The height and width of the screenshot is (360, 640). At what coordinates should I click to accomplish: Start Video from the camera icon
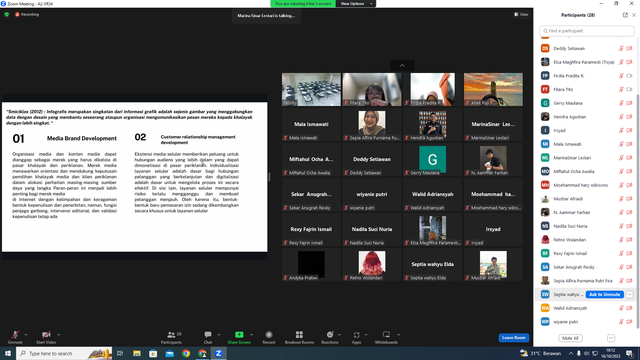click(x=46, y=337)
